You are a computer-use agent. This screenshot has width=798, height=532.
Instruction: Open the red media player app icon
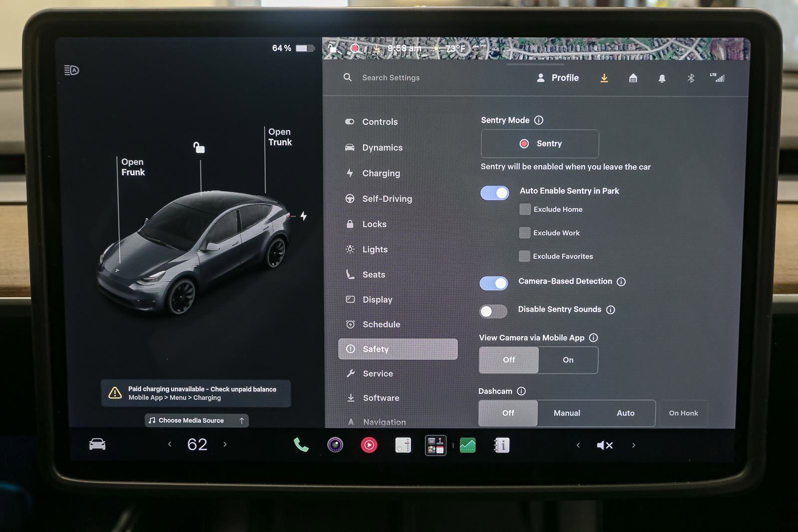click(x=369, y=445)
